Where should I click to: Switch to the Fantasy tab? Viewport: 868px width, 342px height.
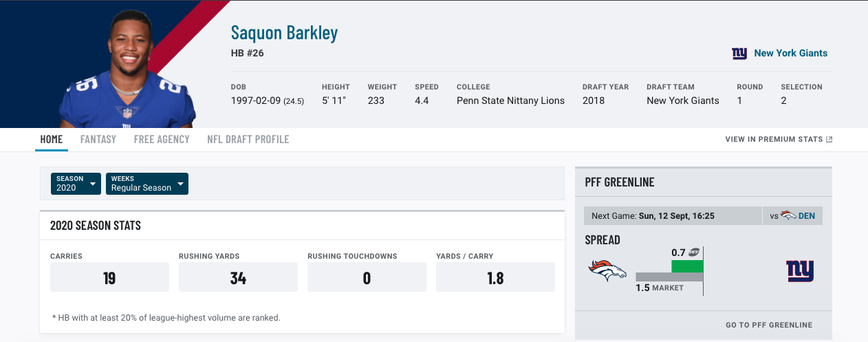[x=98, y=140]
